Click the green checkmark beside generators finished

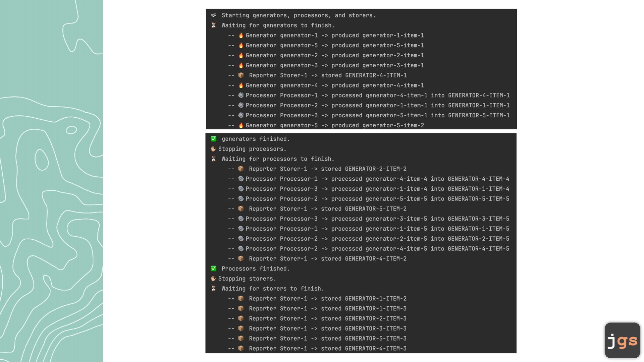[x=213, y=139]
